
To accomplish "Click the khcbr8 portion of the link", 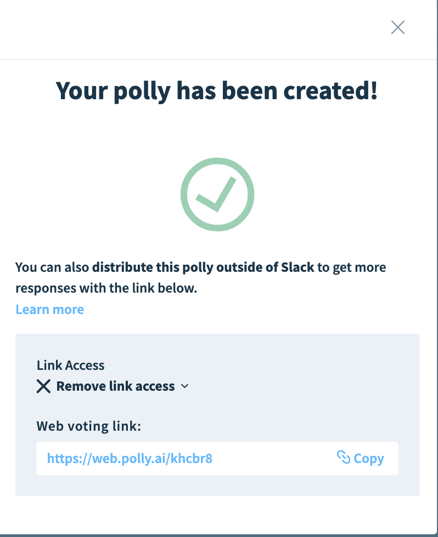I will (191, 458).
